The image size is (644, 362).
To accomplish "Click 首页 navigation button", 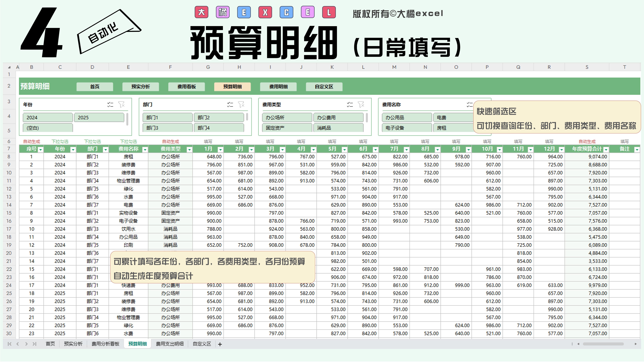I will coord(95,87).
